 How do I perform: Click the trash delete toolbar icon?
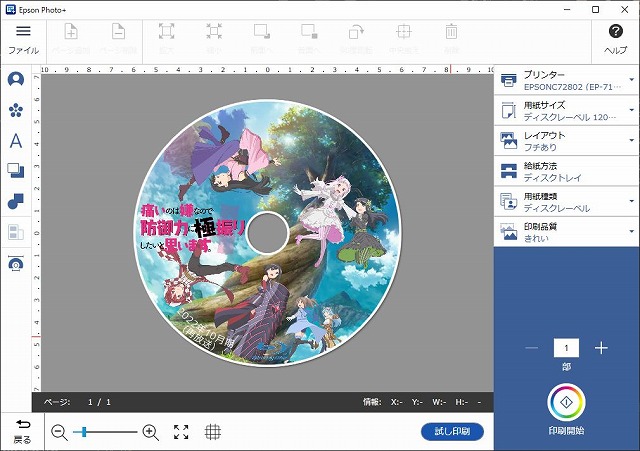pos(451,31)
